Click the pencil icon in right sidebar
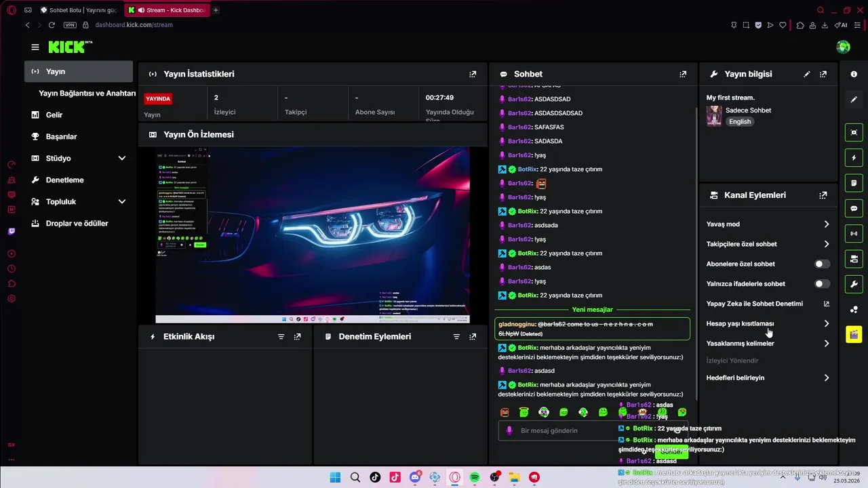The height and width of the screenshot is (488, 868). click(854, 99)
